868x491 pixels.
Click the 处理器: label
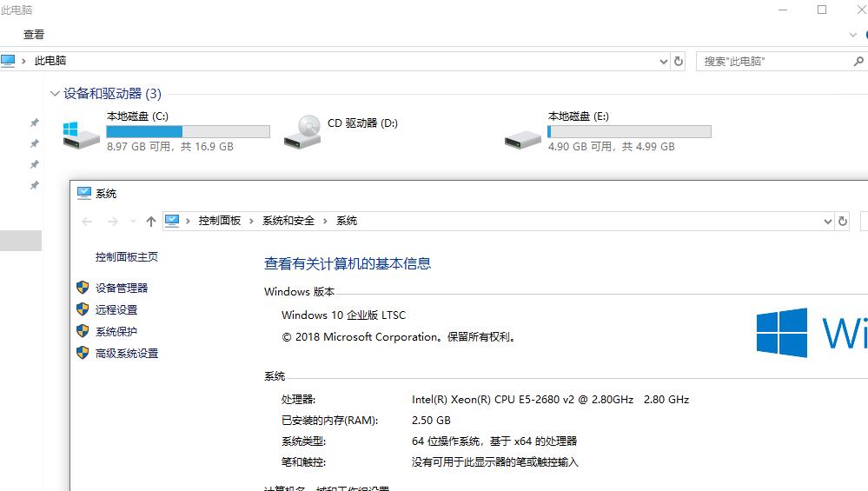coord(298,400)
